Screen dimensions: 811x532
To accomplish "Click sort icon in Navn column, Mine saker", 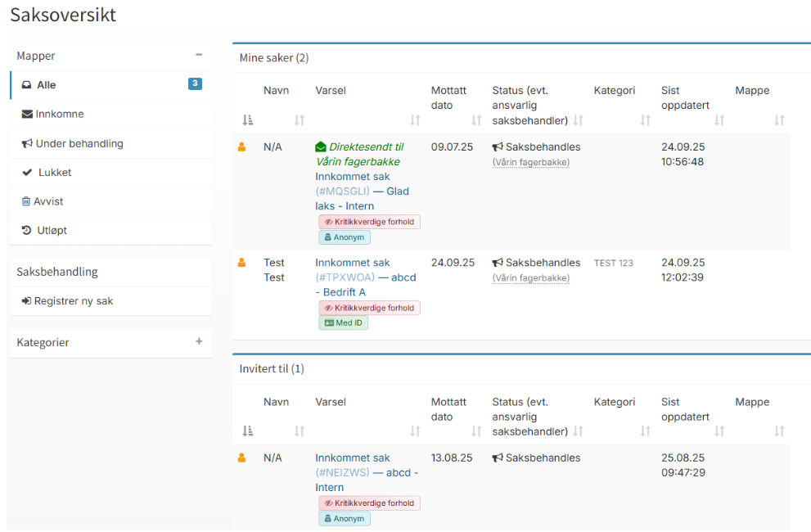I will click(299, 120).
